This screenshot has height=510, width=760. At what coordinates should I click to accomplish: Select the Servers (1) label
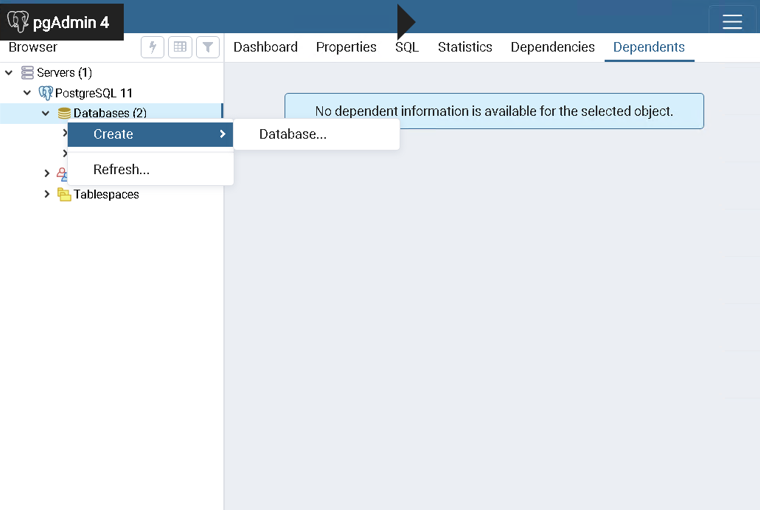[x=64, y=73]
